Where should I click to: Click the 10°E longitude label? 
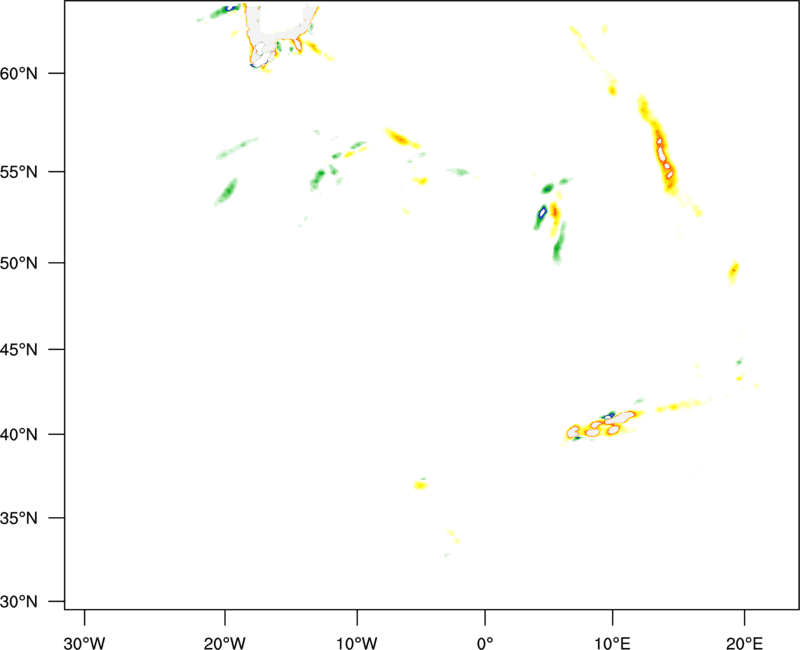click(611, 643)
